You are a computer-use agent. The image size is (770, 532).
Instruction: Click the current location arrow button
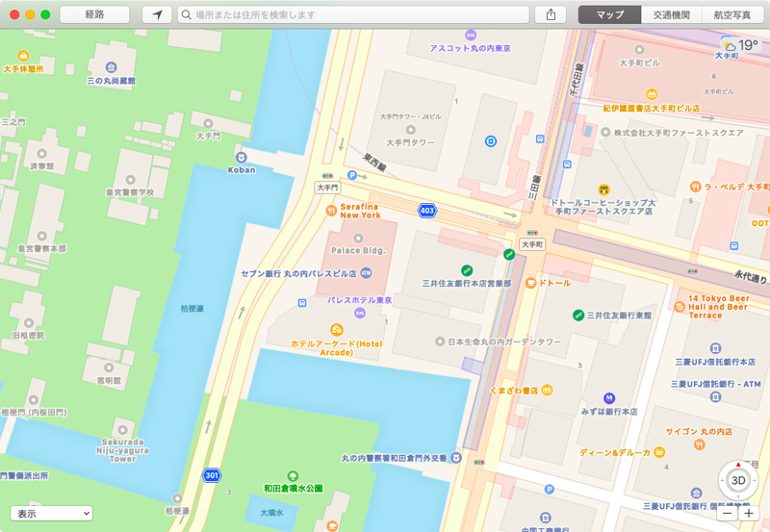pos(157,14)
